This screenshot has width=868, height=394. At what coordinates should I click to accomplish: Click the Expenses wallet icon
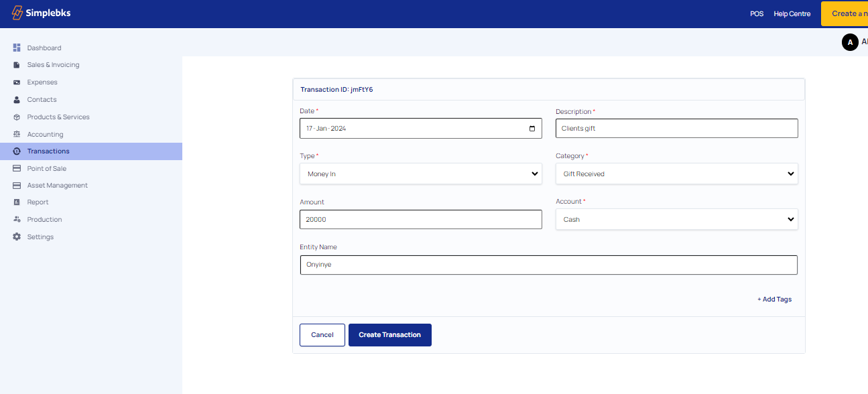pyautogui.click(x=17, y=82)
